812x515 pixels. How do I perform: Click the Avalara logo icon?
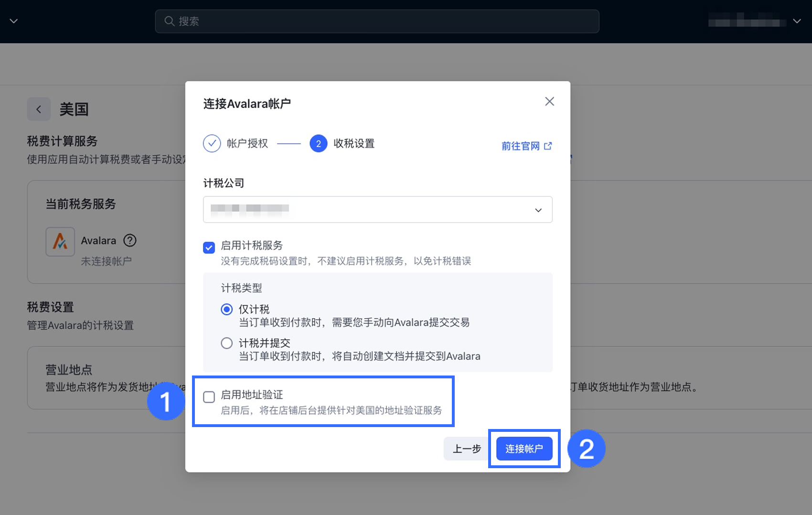(60, 241)
